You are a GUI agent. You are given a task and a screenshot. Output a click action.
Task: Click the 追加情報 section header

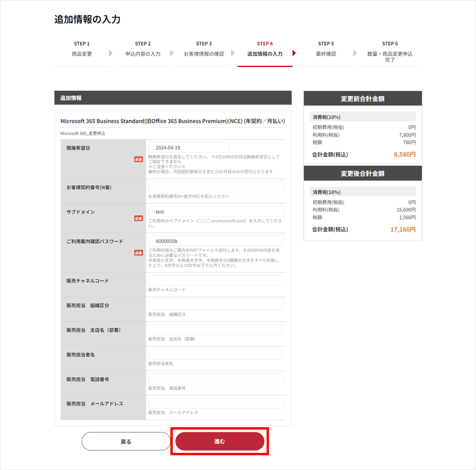(x=173, y=98)
